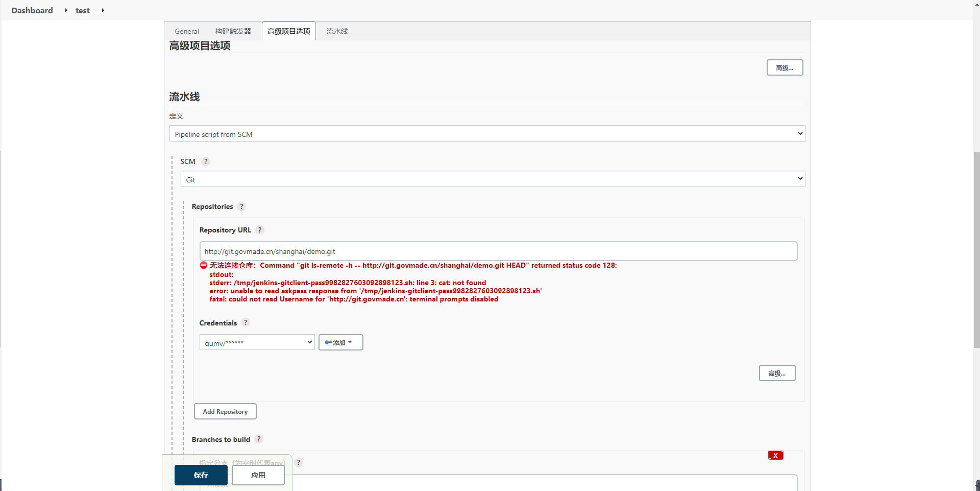Open help for Repositories section
This screenshot has width=980, height=491.
(x=241, y=206)
